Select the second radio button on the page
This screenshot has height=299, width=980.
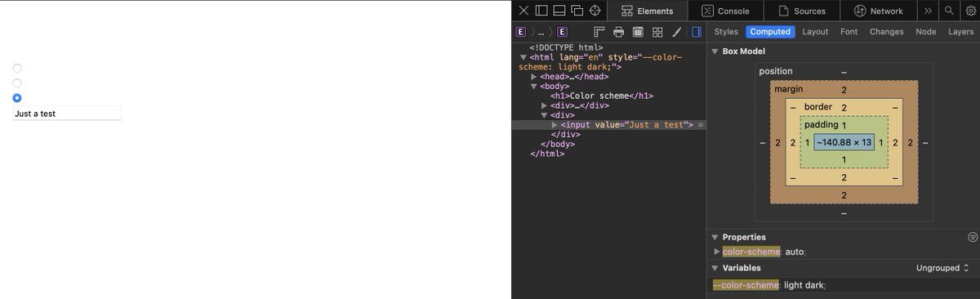[x=17, y=83]
